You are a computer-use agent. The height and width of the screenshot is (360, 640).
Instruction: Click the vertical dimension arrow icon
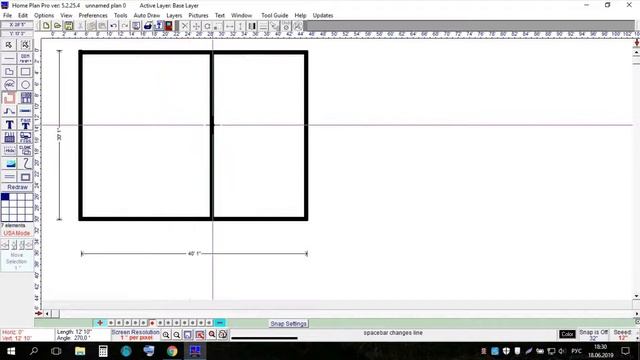tap(240, 26)
